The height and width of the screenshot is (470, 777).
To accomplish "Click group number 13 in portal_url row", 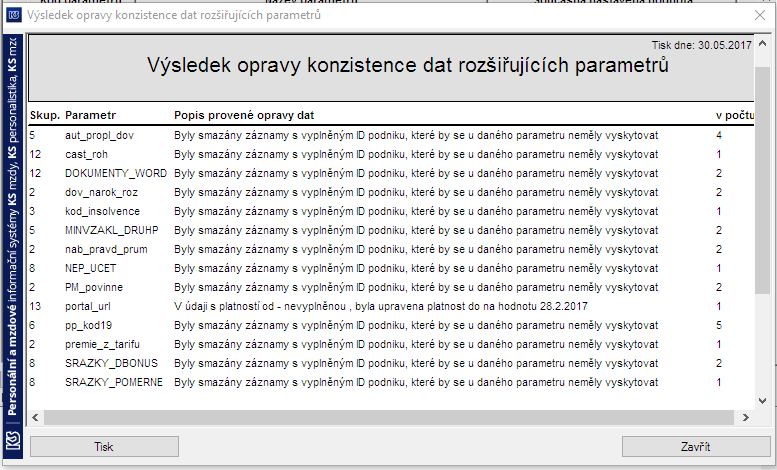I will pyautogui.click(x=35, y=306).
